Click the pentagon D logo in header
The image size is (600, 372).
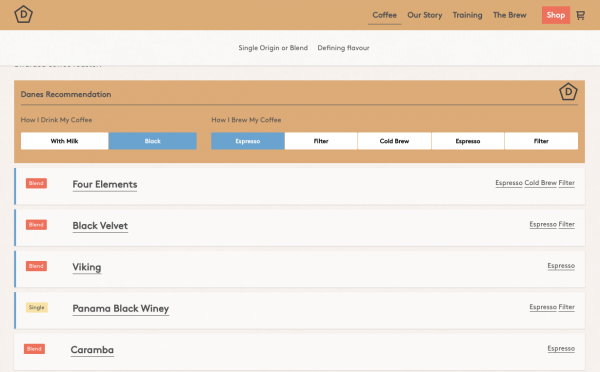[x=23, y=15]
